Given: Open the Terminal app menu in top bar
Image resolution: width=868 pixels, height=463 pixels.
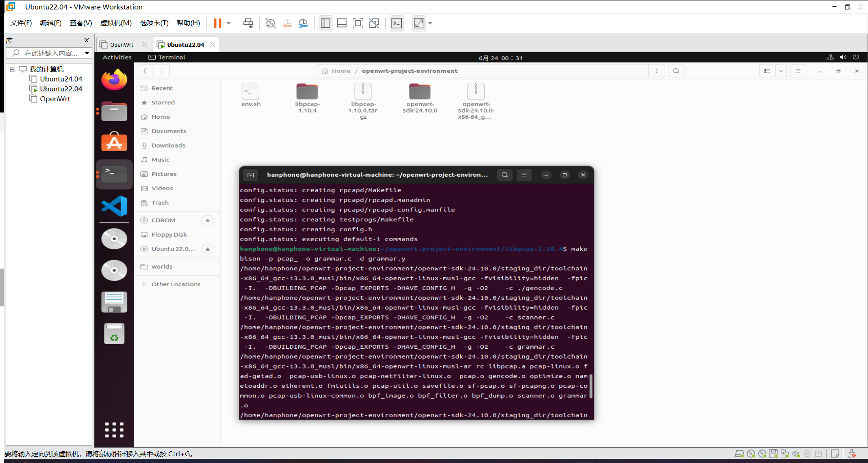Looking at the screenshot, I should click(x=167, y=57).
